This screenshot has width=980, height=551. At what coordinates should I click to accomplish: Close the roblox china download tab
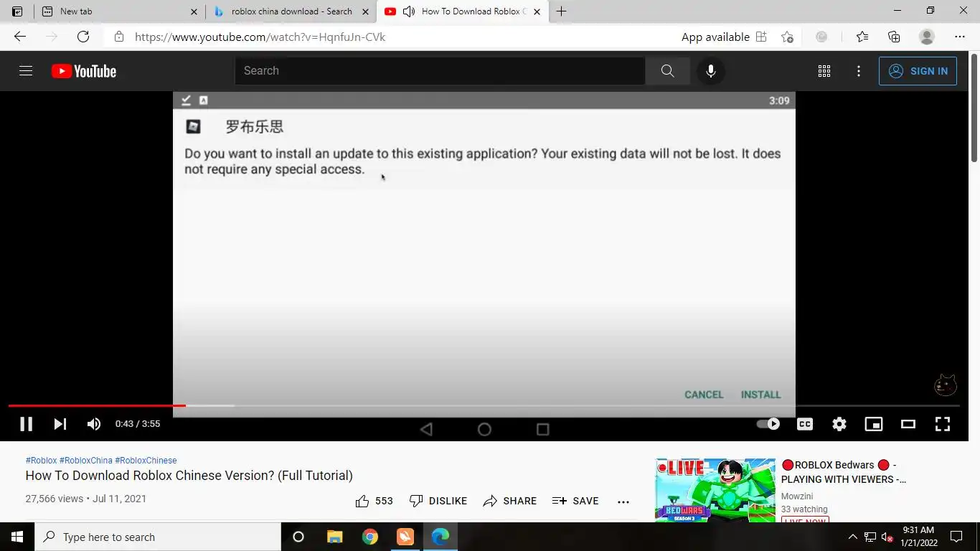[x=365, y=11]
